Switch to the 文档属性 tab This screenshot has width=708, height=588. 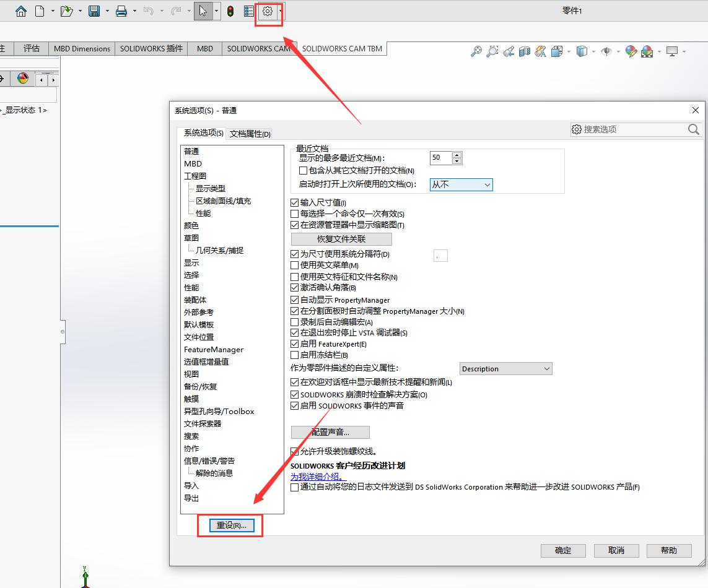[x=250, y=134]
